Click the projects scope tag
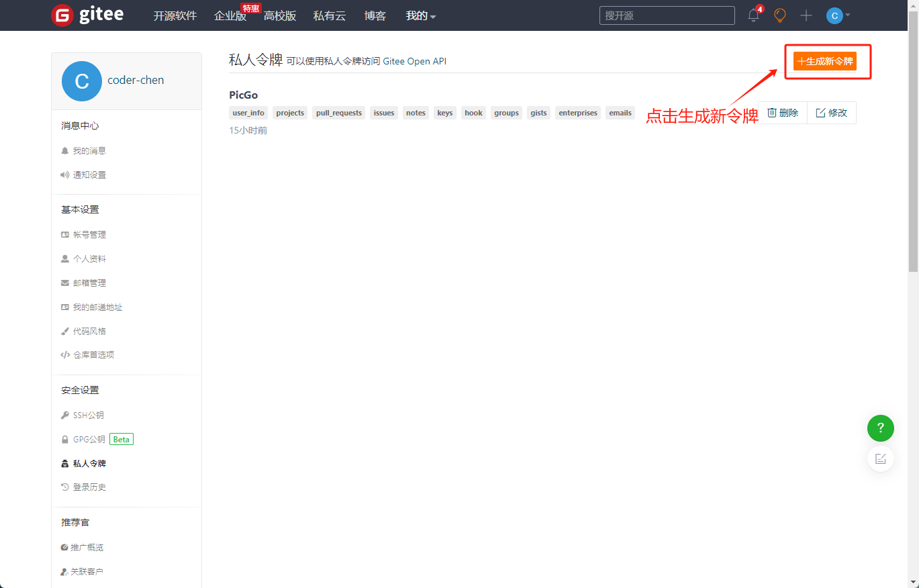919x588 pixels. (290, 113)
